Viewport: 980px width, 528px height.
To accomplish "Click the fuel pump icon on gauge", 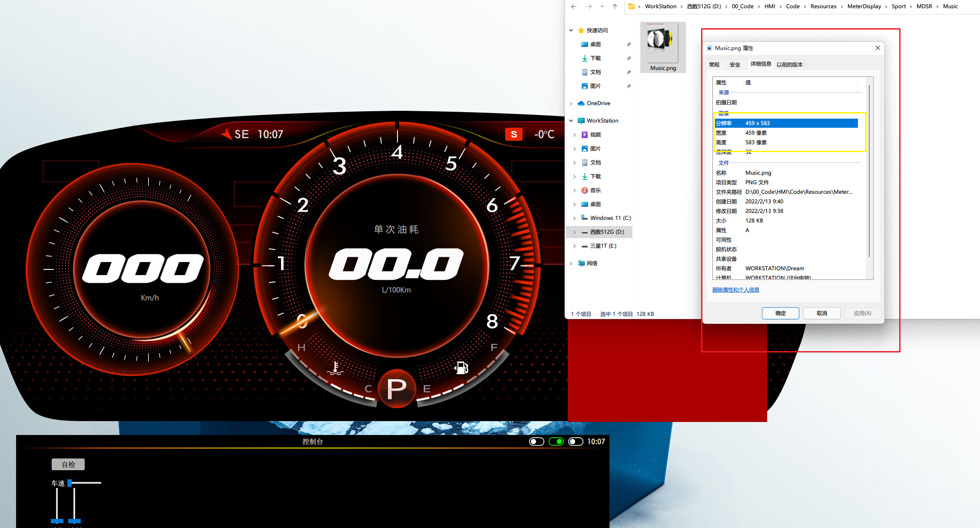I will pos(461,368).
